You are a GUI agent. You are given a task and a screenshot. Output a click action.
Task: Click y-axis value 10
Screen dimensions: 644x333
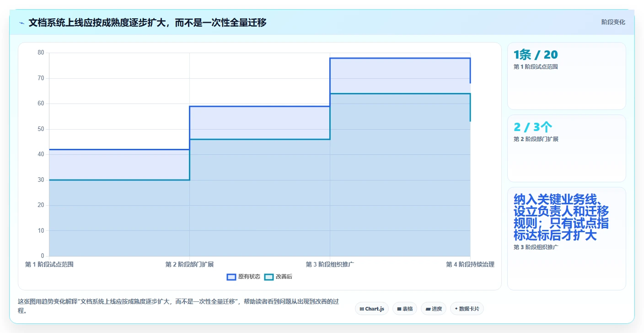tap(41, 231)
